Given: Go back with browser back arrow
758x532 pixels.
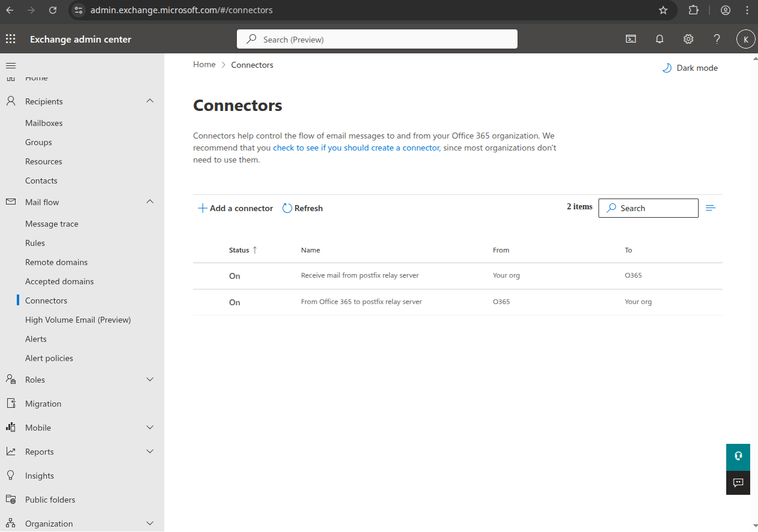Looking at the screenshot, I should pyautogui.click(x=10, y=10).
